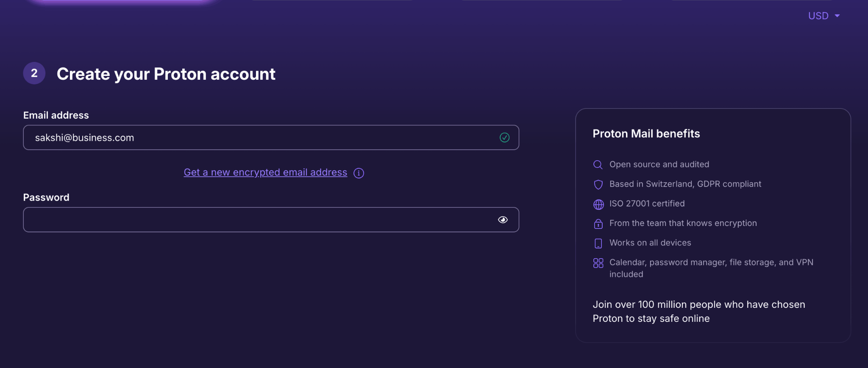868x368 pixels.
Task: Toggle password visibility eye icon
Action: coord(503,220)
